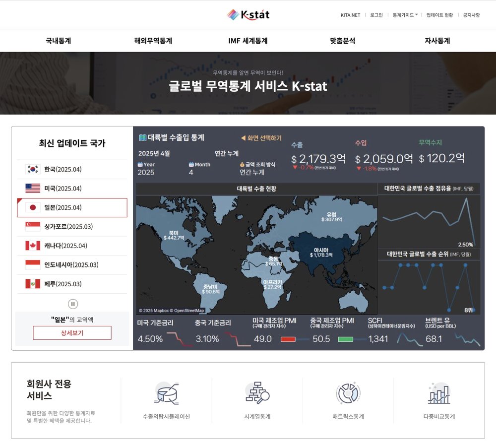Image resolution: width=496 pixels, height=448 pixels.
Task: Click the 수입 value $2,059.0억
Action: [x=384, y=158]
